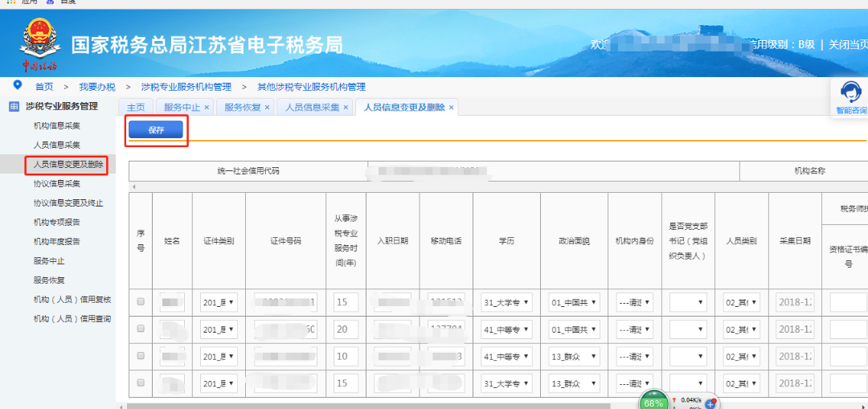Click 资格证书编号 field in the 10-year row
The width and height of the screenshot is (868, 409).
pyautogui.click(x=849, y=357)
